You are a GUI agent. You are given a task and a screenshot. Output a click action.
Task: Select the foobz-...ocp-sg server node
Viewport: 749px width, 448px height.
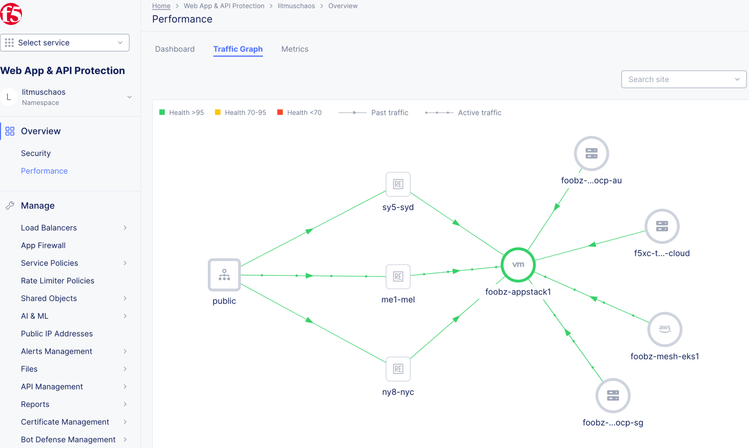613,396
